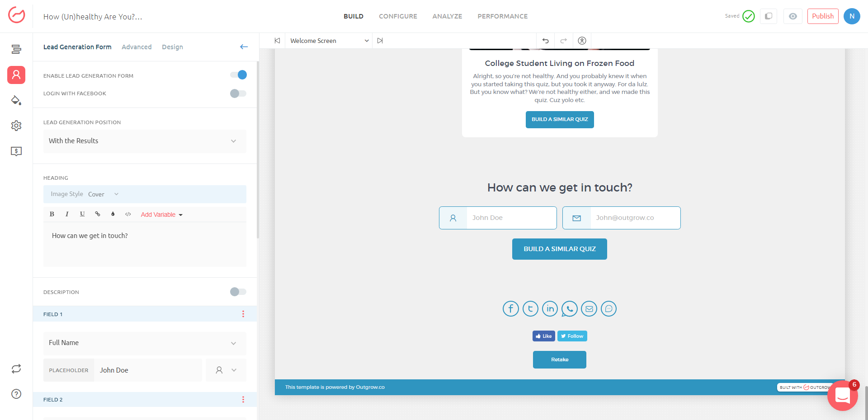Open the settings gear sidebar icon
The image size is (868, 420).
[16, 126]
